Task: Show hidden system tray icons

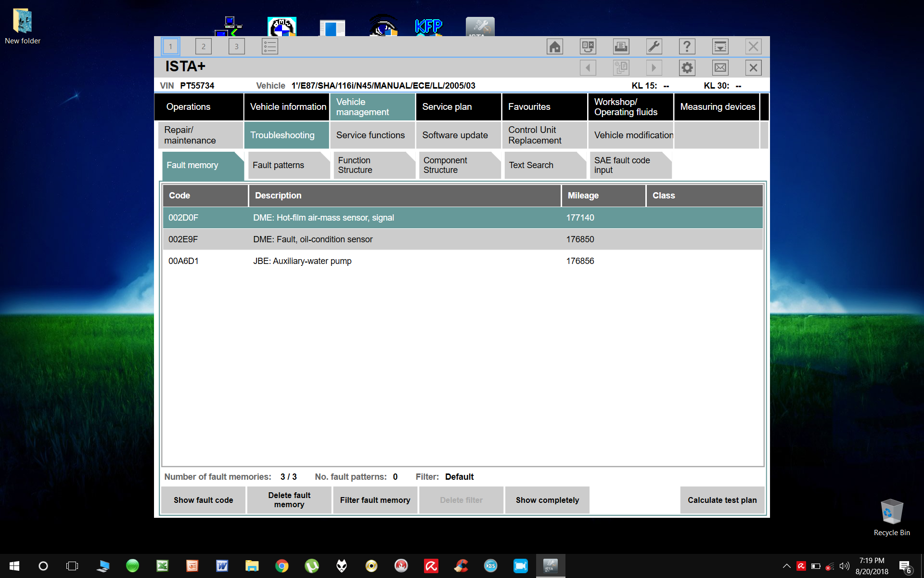Action: pyautogui.click(x=786, y=566)
